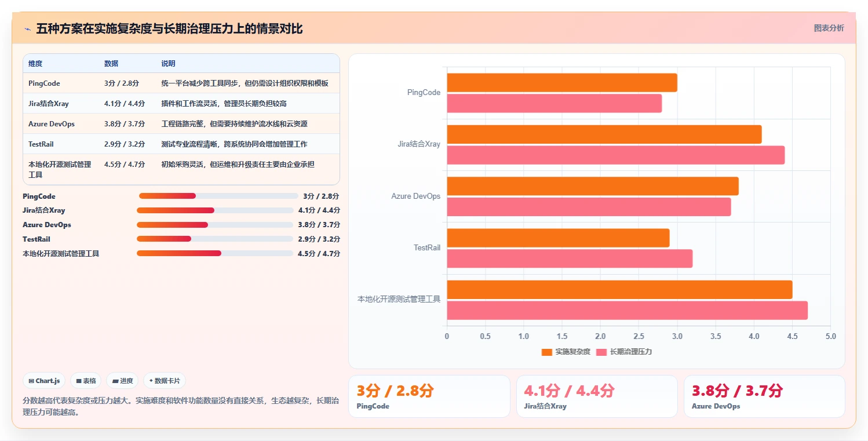Select the Chart.js tag
868x441 pixels.
tap(44, 381)
